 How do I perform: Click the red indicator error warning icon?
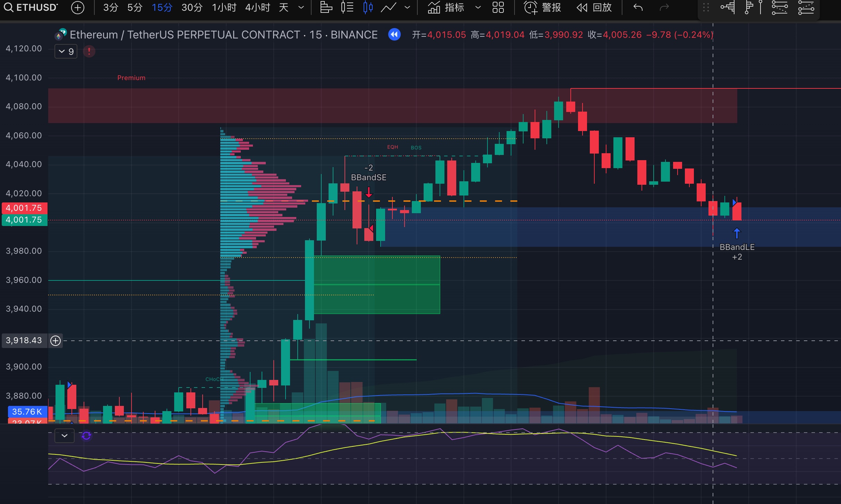click(x=89, y=52)
